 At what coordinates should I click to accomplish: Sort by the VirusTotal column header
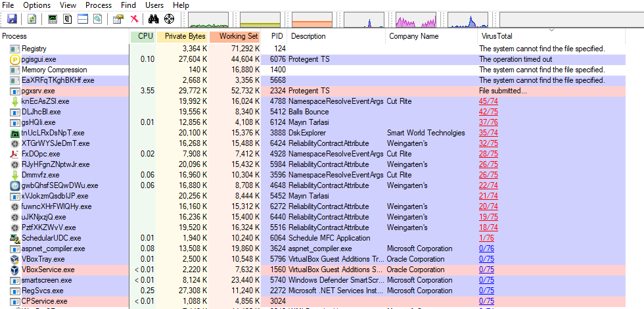point(551,36)
